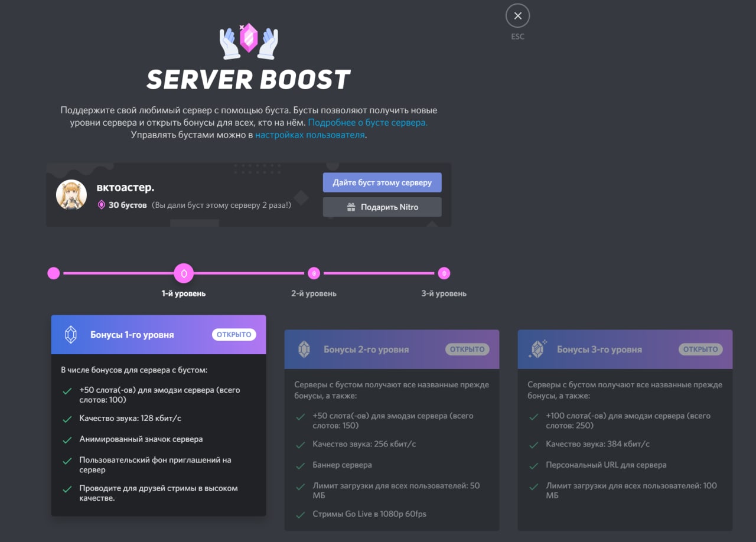Click checkmark beside всего слотов: 100
Image resolution: width=756 pixels, height=542 pixels.
[67, 391]
